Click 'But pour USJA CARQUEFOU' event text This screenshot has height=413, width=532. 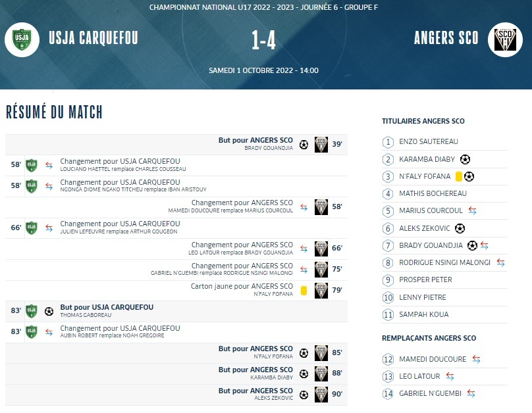(107, 307)
